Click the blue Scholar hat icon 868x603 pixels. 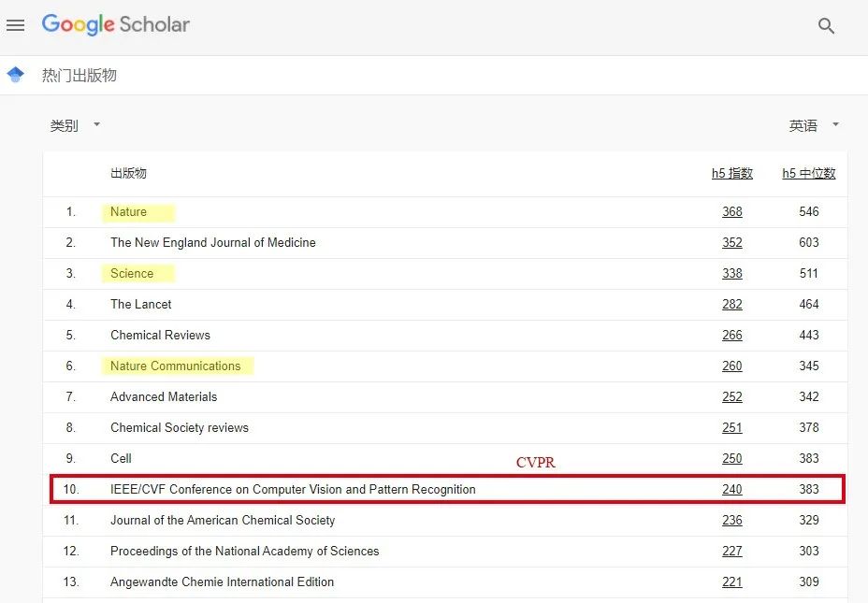[x=16, y=75]
